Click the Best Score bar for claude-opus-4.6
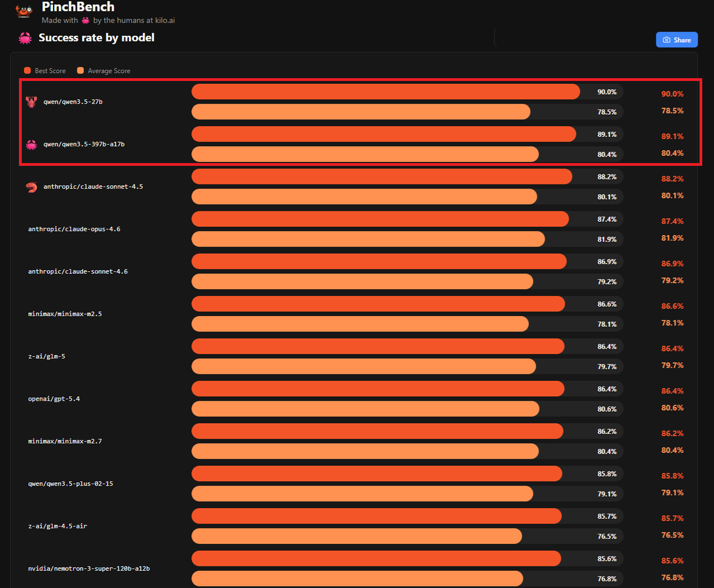 (380, 219)
